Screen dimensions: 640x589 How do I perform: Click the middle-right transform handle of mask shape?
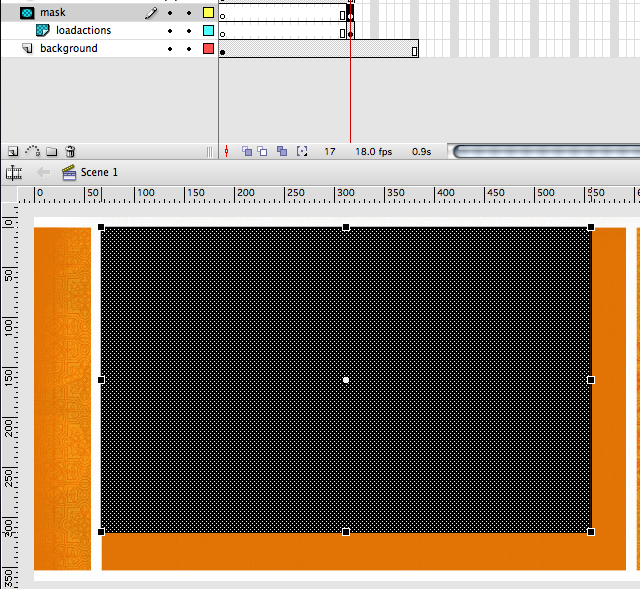(591, 380)
